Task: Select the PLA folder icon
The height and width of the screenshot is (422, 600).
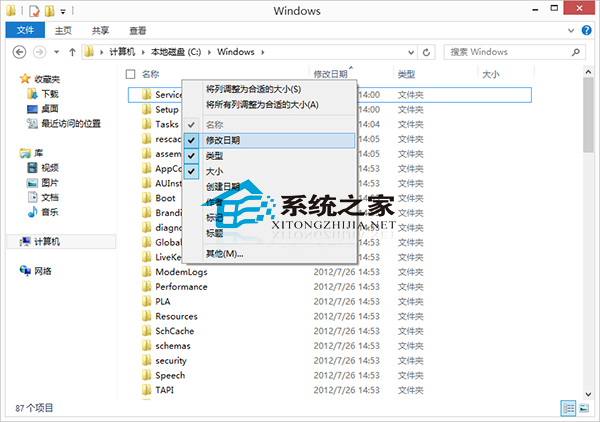Action: click(x=146, y=301)
